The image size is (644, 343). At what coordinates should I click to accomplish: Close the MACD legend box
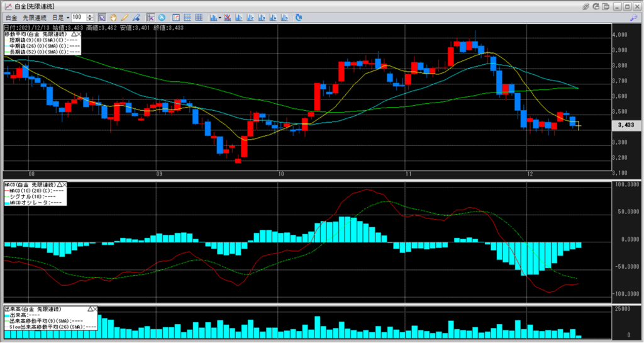[x=65, y=185]
